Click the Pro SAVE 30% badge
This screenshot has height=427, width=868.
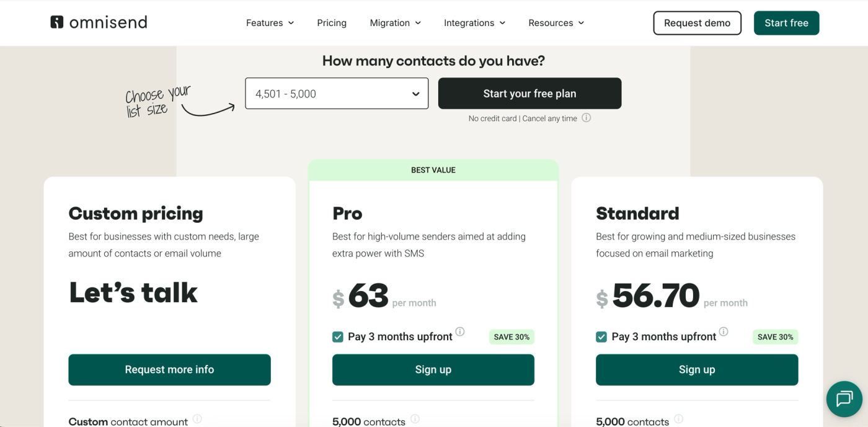click(x=511, y=337)
